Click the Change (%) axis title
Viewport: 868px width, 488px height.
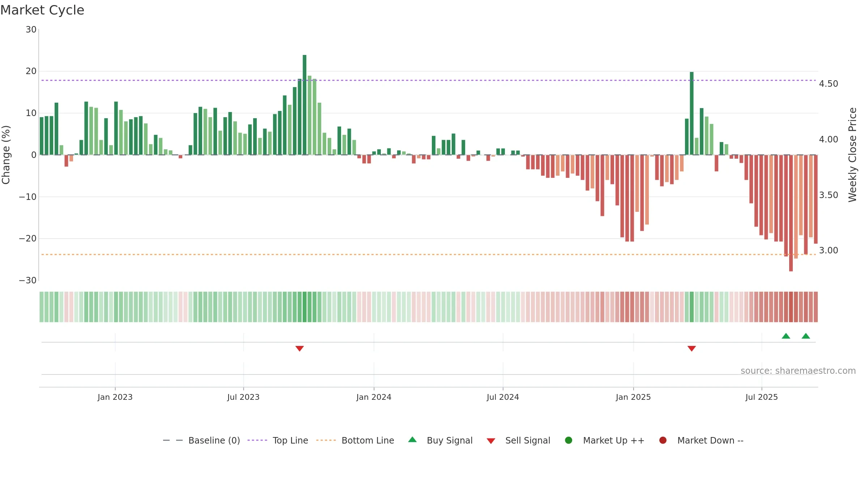[6, 155]
